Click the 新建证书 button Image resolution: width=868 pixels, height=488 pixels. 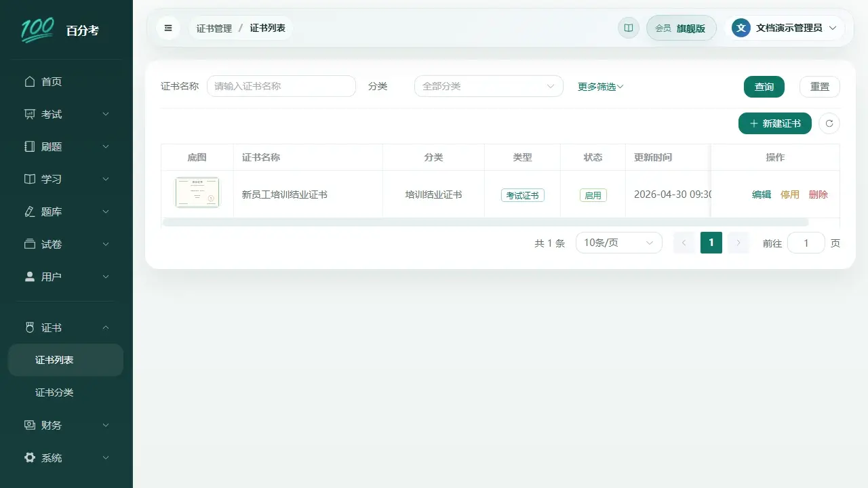[x=775, y=123]
